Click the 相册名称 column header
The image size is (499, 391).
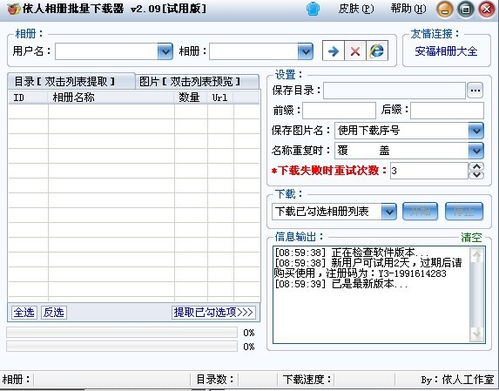tap(111, 98)
